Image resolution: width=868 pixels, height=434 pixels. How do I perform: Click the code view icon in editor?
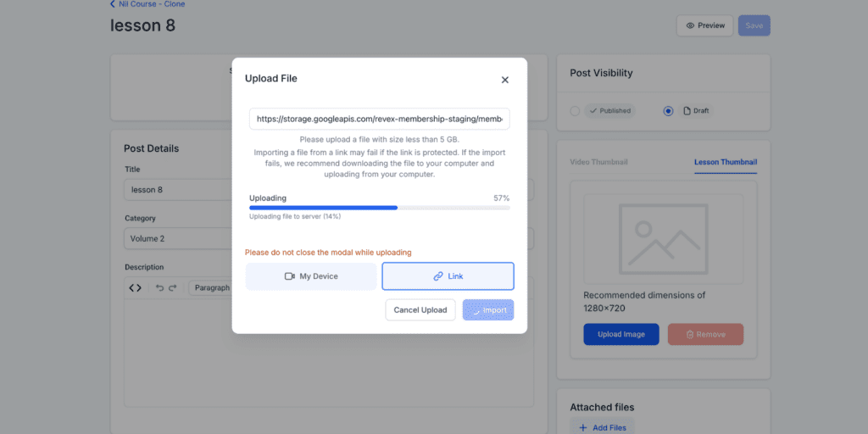pos(135,288)
